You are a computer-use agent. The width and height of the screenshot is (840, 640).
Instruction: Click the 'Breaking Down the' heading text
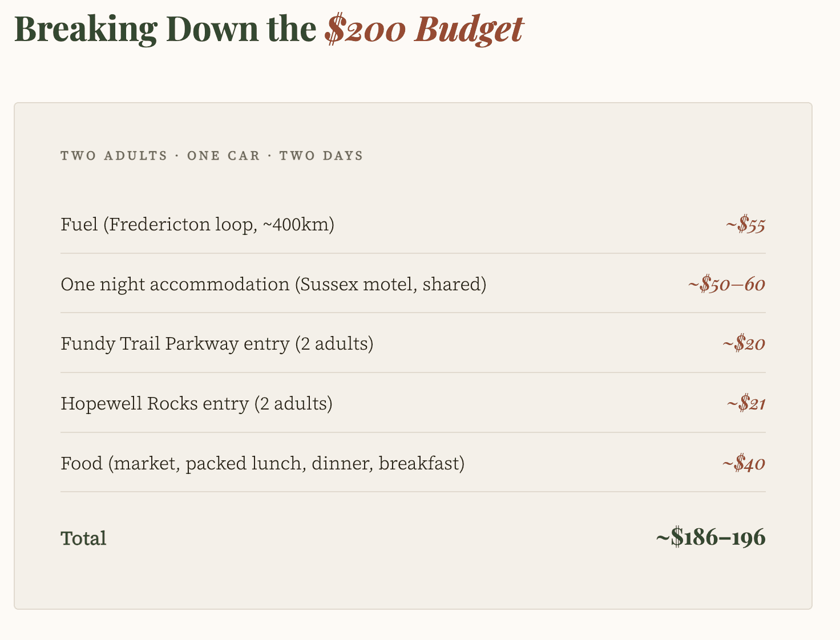click(165, 29)
